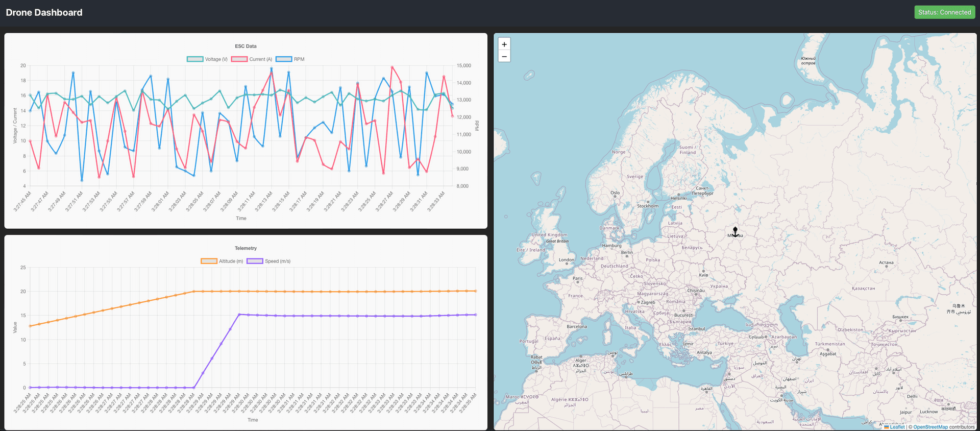
Task: Click the ESC Data chart title
Action: click(x=246, y=46)
